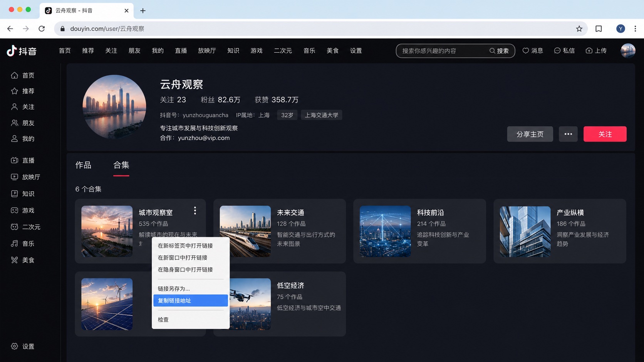Choose 在新窗口中打开链接 from context menu
This screenshot has height=362, width=644.
click(x=191, y=257)
